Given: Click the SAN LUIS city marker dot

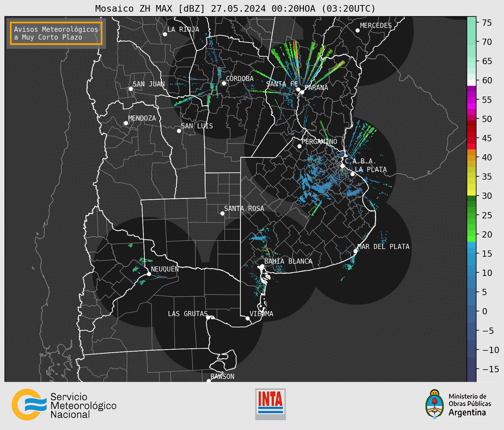Looking at the screenshot, I should [x=179, y=131].
